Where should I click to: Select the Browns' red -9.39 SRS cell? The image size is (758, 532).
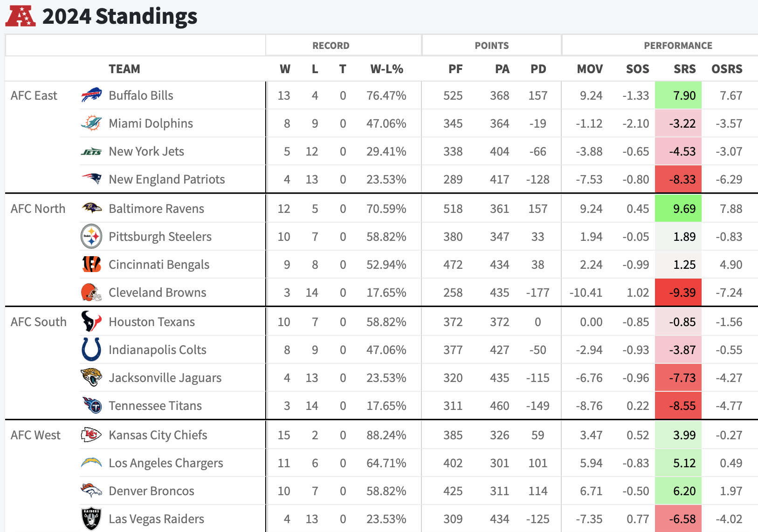point(678,293)
